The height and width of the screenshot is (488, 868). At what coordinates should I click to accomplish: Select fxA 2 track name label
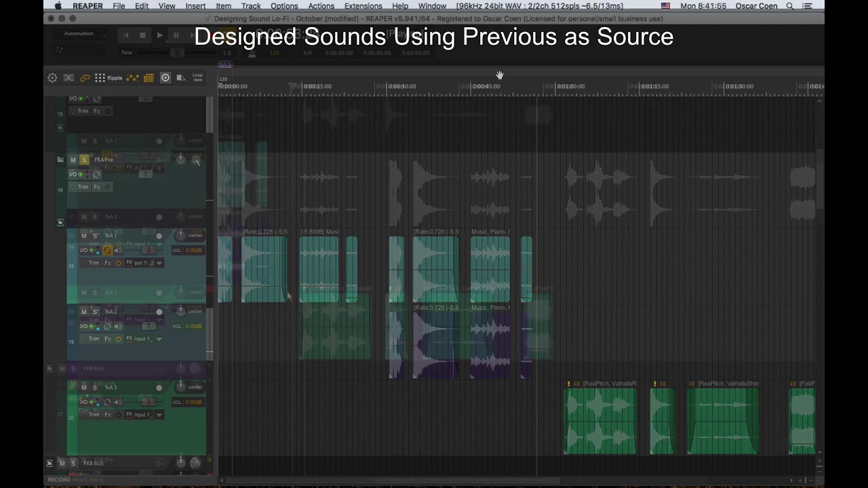click(x=111, y=312)
